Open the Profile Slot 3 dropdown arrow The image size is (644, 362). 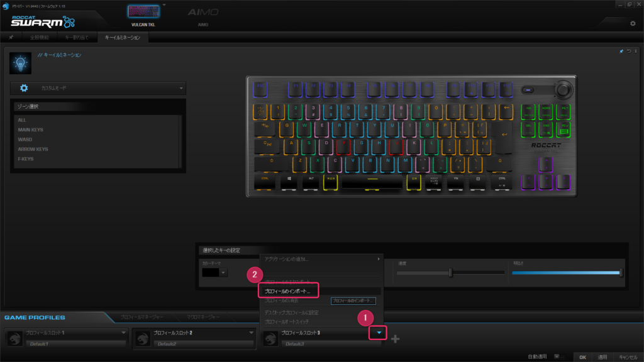tap(379, 333)
